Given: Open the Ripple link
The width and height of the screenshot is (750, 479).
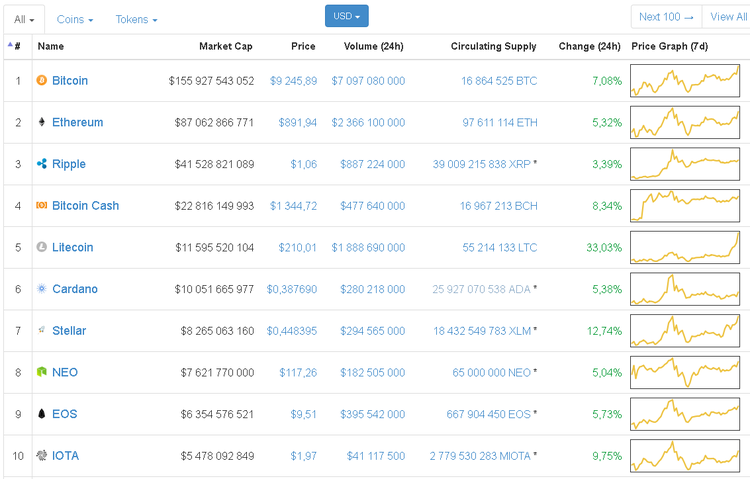Looking at the screenshot, I should pyautogui.click(x=69, y=164).
